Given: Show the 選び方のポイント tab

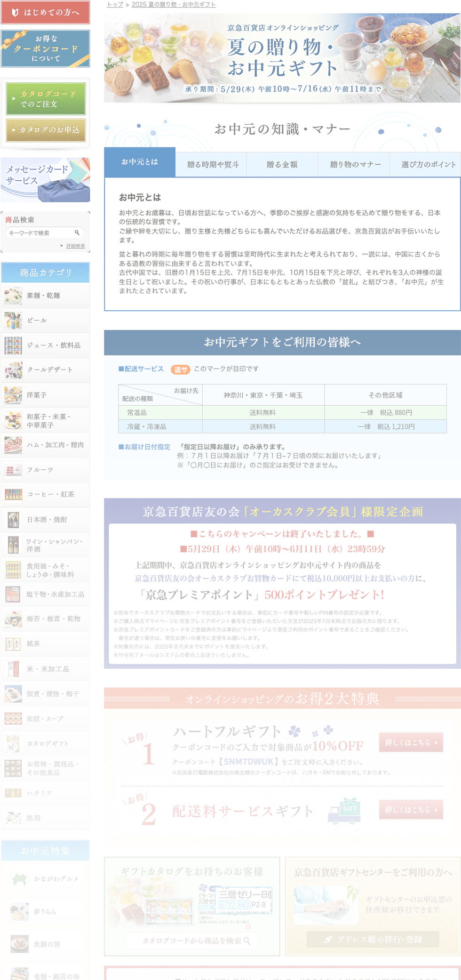Looking at the screenshot, I should click(x=428, y=165).
